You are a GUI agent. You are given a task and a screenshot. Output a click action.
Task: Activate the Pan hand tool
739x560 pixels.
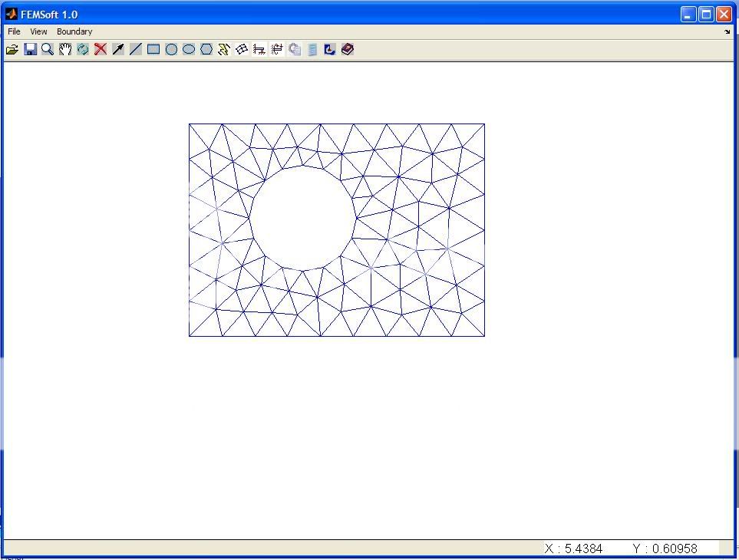65,50
